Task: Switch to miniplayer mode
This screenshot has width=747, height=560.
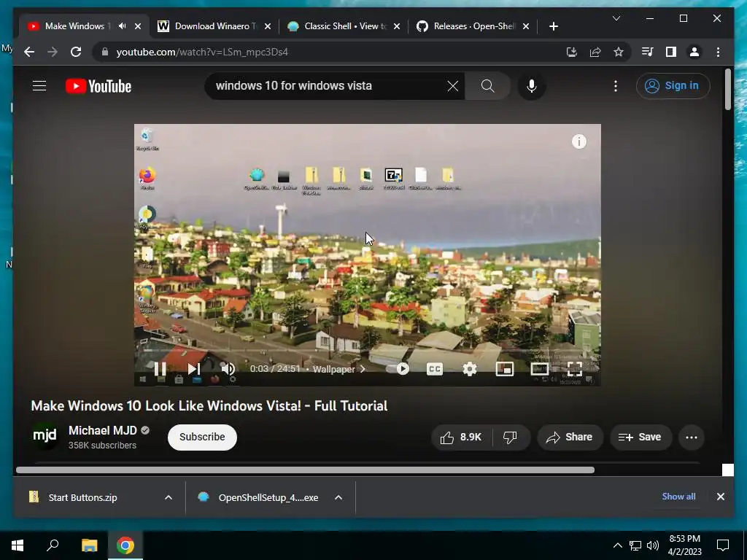Action: click(x=505, y=368)
